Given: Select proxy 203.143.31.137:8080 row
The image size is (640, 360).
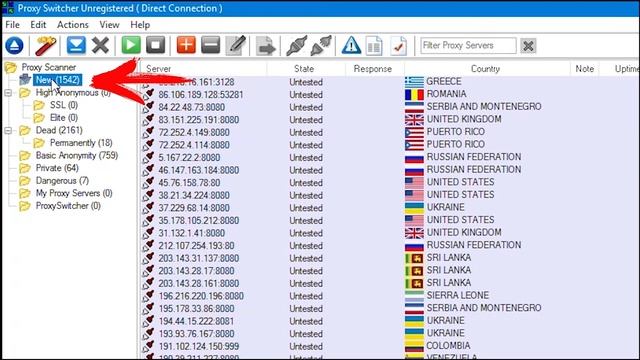Looking at the screenshot, I should click(x=390, y=258).
